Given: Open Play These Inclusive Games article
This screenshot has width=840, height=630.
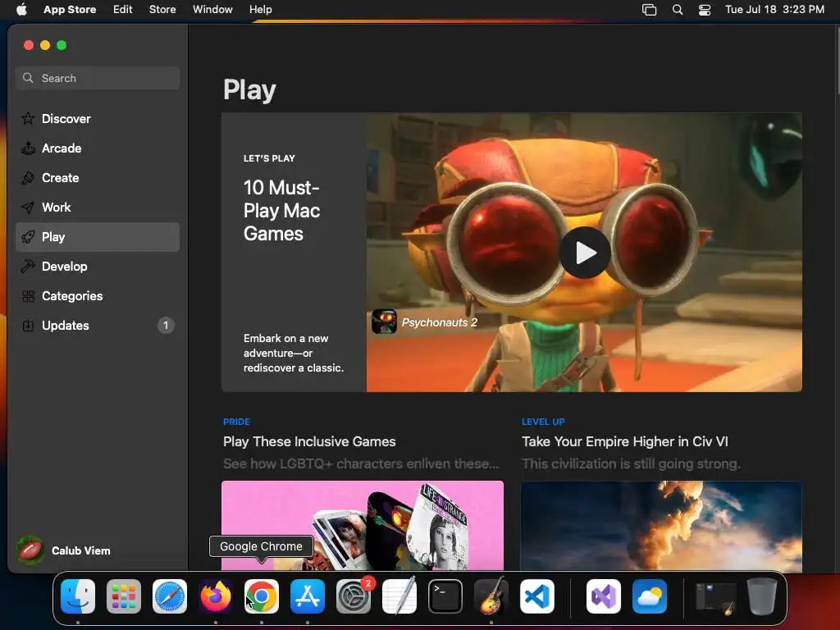Looking at the screenshot, I should pyautogui.click(x=309, y=441).
